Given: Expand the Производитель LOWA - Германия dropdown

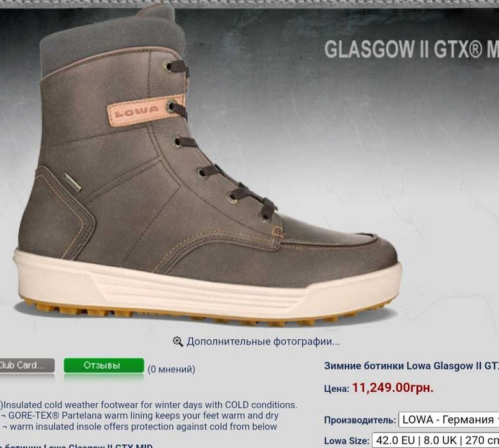Looking at the screenshot, I should (449, 420).
